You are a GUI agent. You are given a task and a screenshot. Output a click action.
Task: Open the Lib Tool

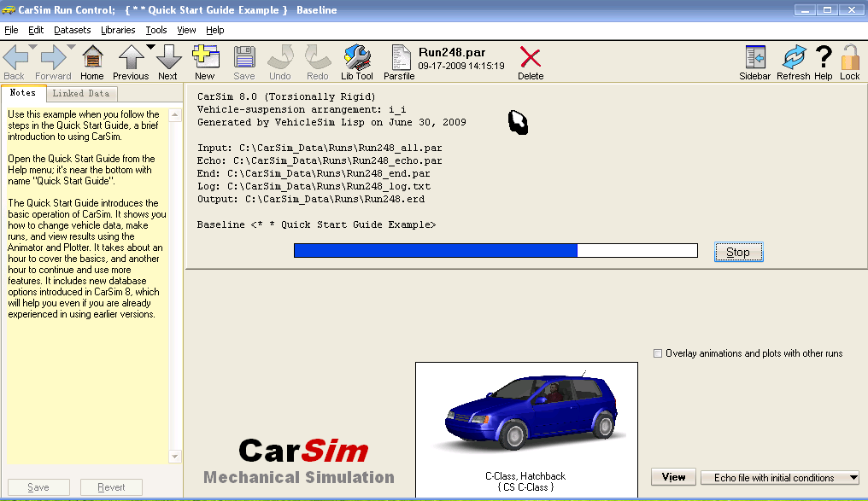click(357, 57)
